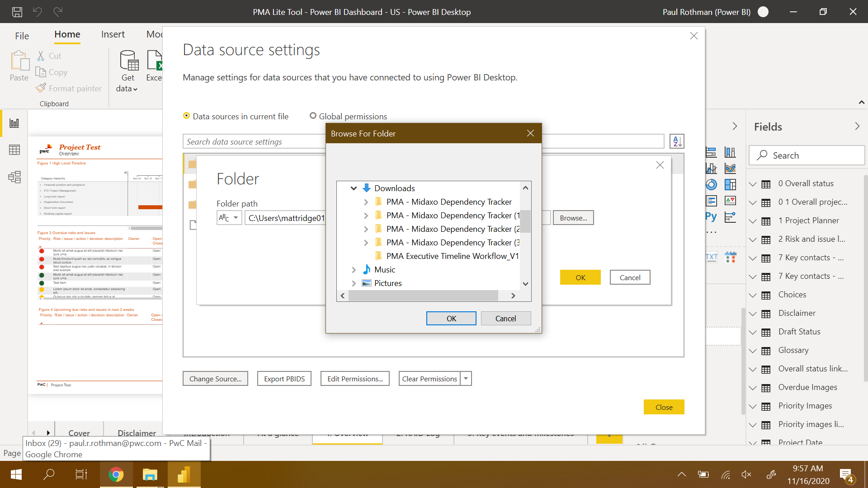Switch to the Insert ribbon tab
This screenshot has height=488, width=868.
[113, 34]
